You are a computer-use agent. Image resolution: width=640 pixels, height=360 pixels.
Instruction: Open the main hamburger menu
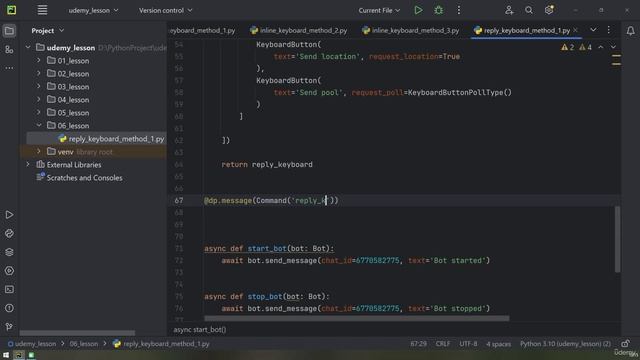pos(42,10)
